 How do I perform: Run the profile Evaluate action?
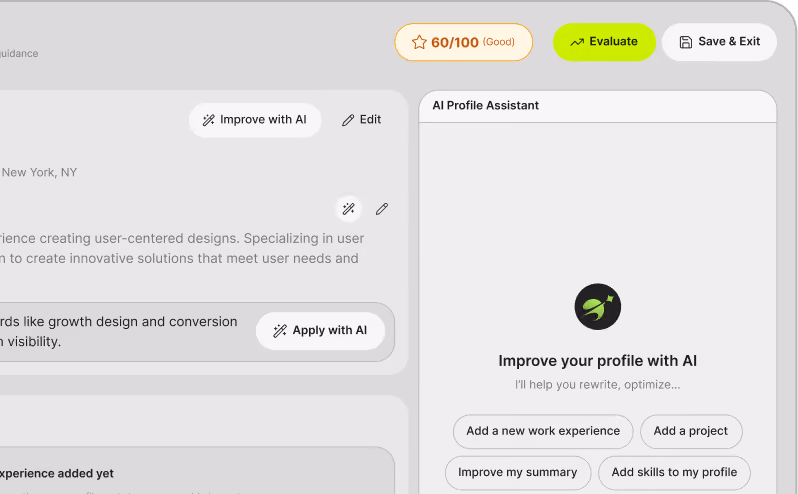(604, 42)
